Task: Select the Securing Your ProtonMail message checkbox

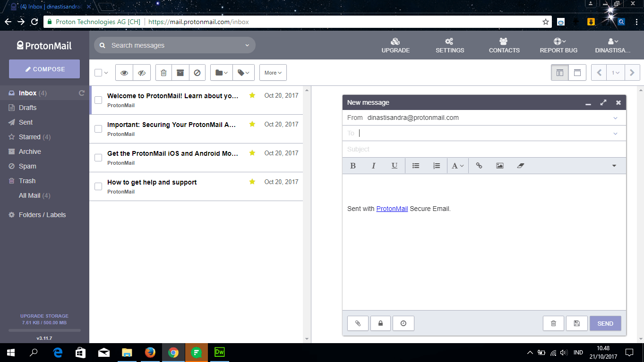Action: (98, 129)
